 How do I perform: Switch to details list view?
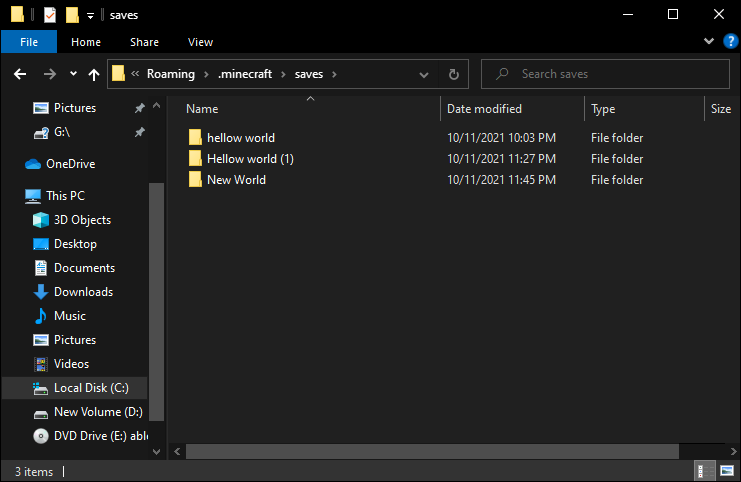coord(704,471)
